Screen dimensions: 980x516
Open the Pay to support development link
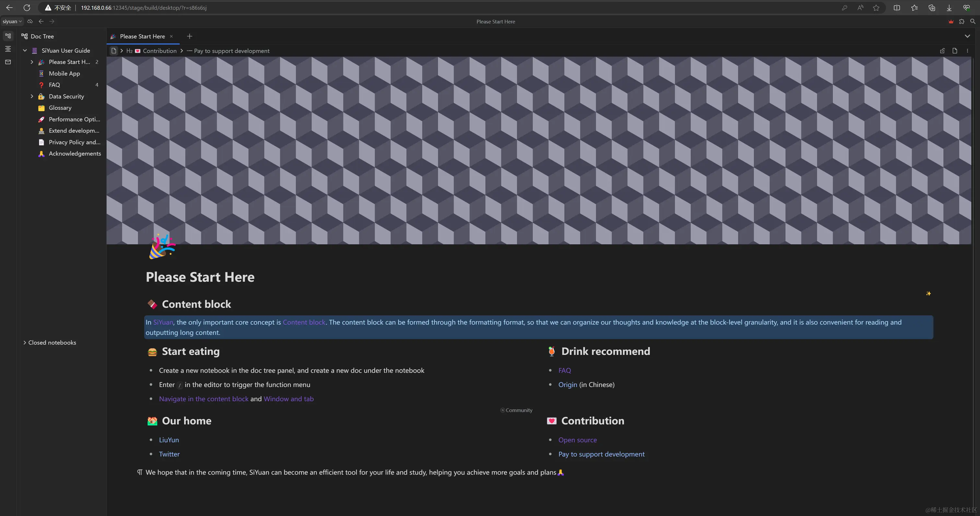(601, 454)
